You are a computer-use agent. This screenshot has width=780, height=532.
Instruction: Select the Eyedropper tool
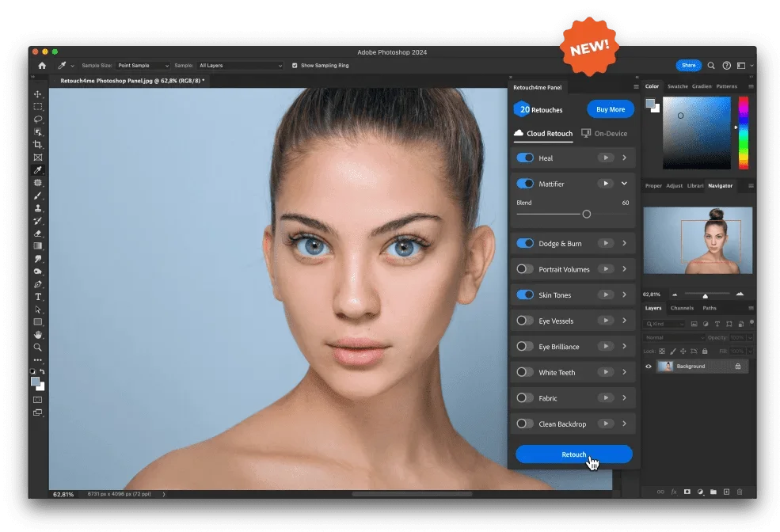(x=37, y=169)
